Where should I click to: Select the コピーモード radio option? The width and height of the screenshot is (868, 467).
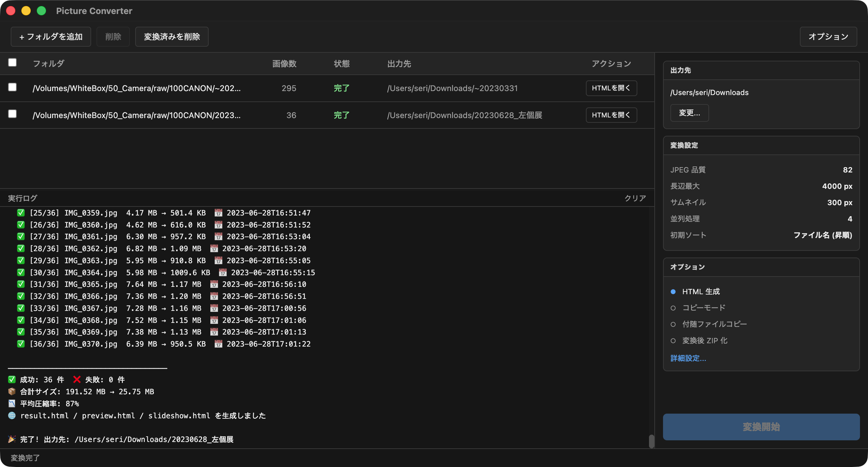(674, 308)
